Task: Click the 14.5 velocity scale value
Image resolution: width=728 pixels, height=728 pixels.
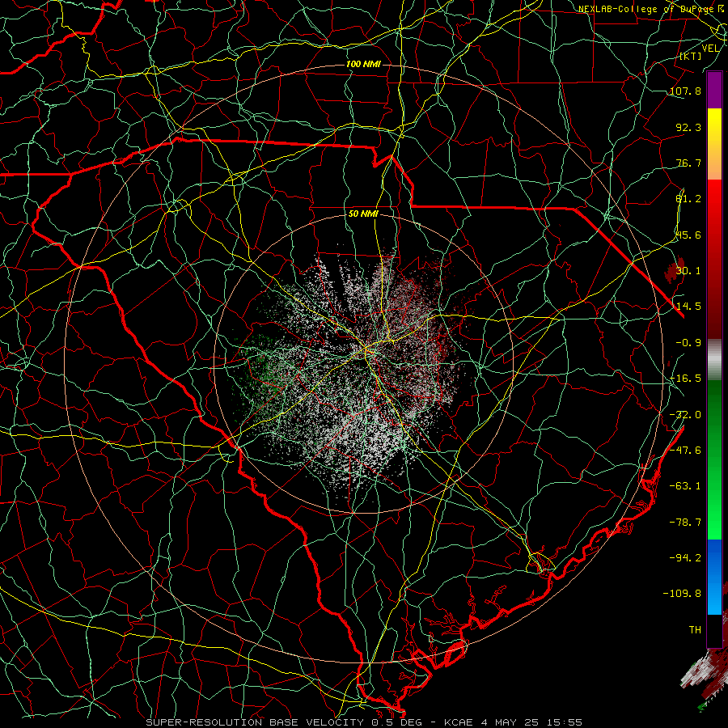Action: (x=688, y=307)
